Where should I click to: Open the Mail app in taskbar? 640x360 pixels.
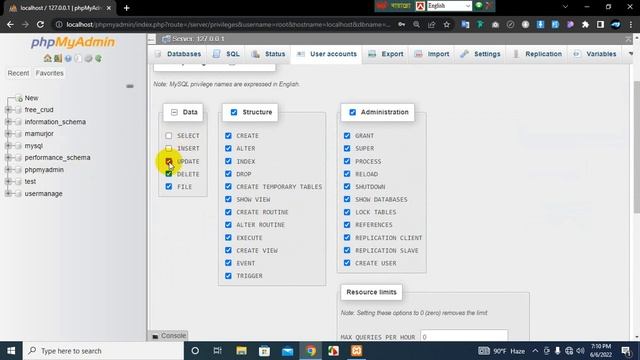click(287, 351)
